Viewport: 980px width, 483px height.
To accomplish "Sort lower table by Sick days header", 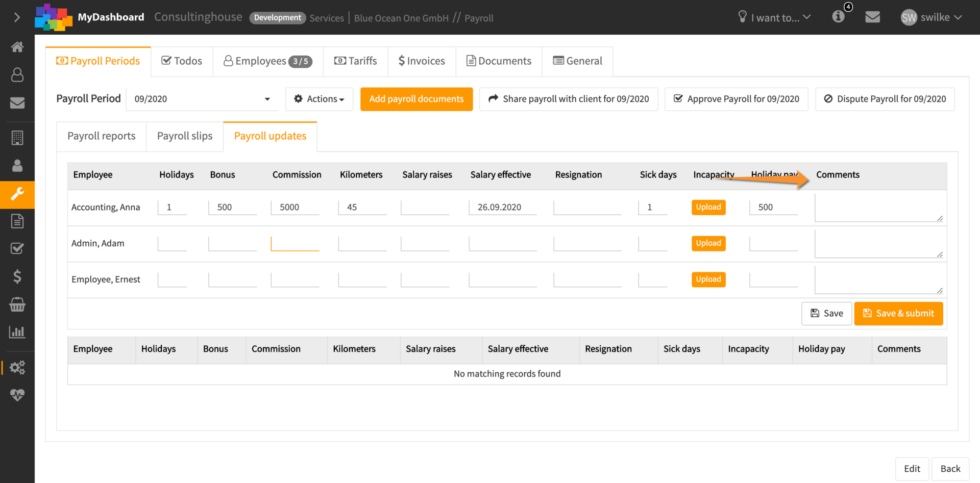I will click(690, 349).
